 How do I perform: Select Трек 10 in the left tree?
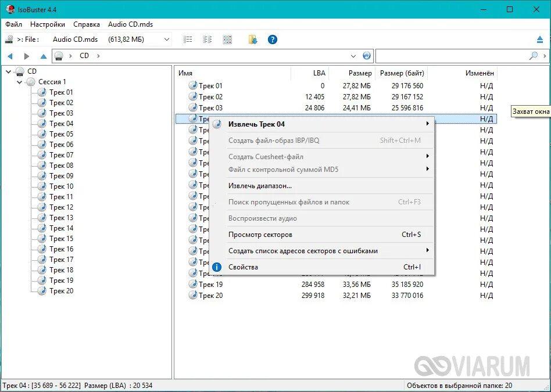coord(61,186)
